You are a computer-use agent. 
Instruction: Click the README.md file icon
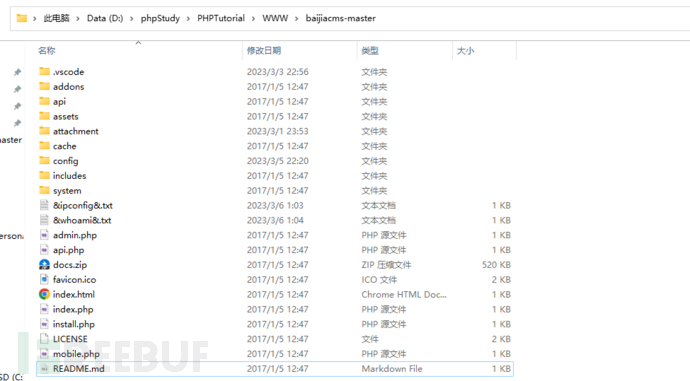pyautogui.click(x=44, y=369)
